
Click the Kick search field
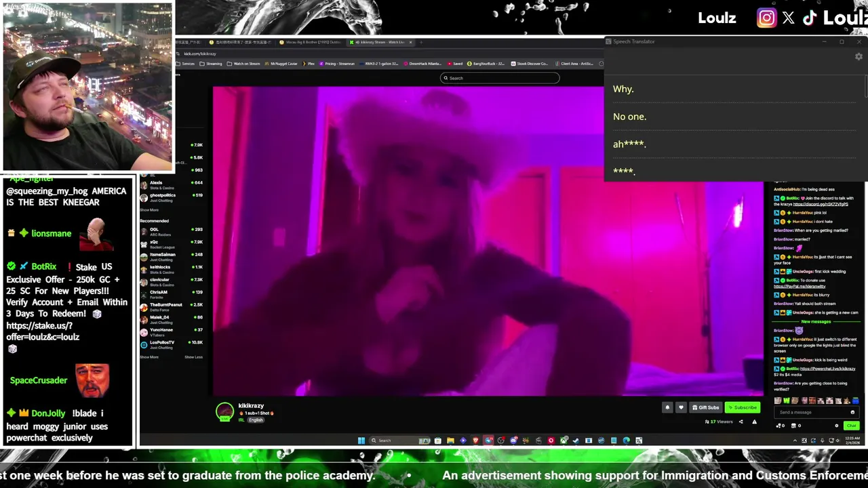[x=500, y=78]
